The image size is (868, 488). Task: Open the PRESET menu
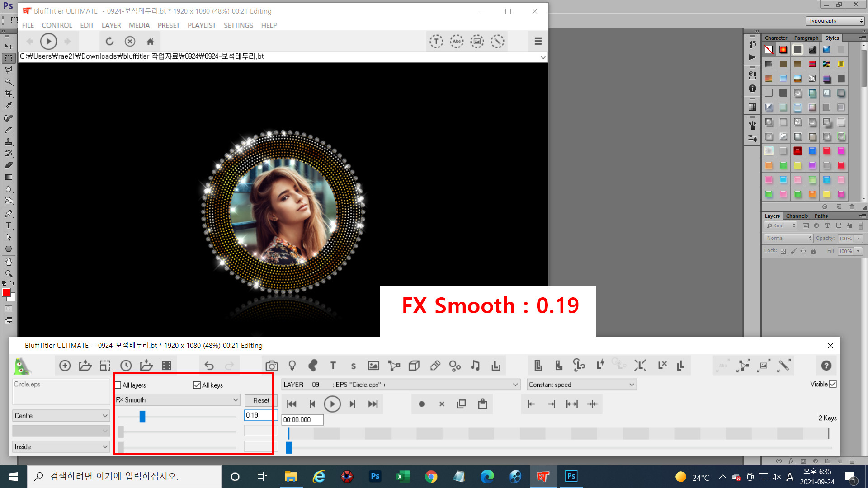click(168, 25)
